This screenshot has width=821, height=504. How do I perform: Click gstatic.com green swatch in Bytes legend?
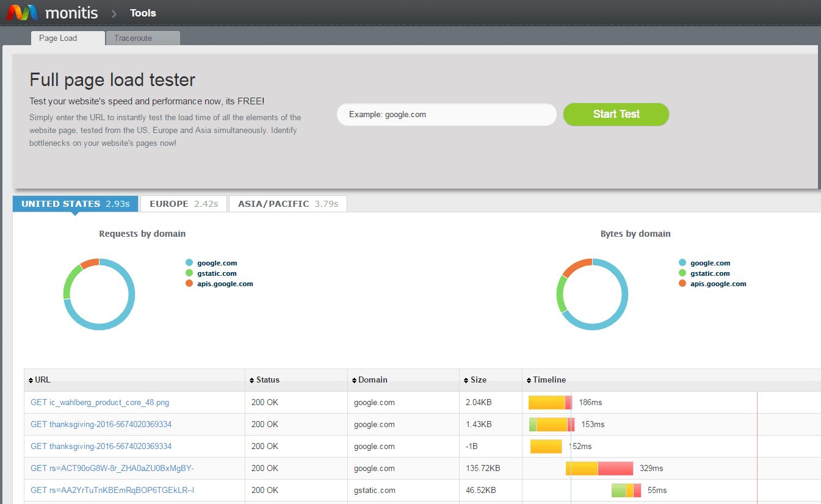pos(682,273)
